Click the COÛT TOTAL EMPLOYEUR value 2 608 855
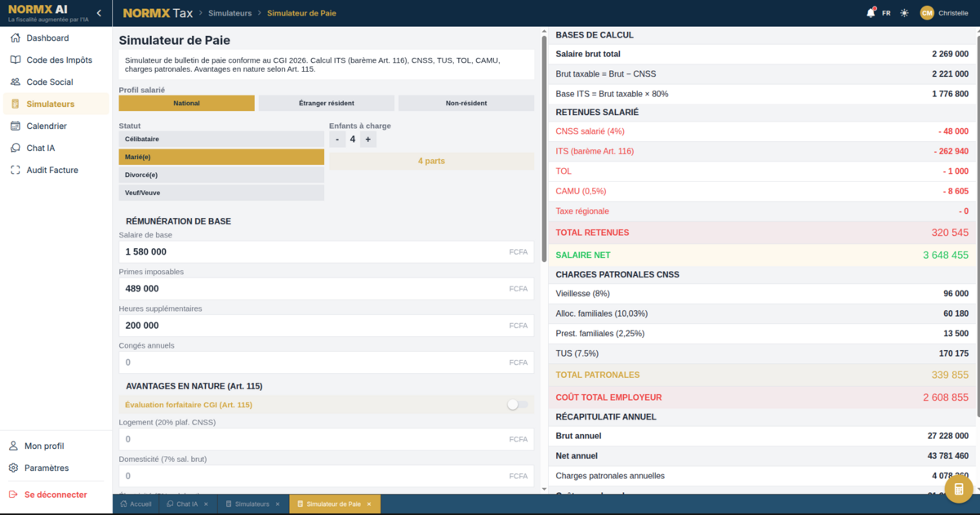980x515 pixels. (946, 397)
